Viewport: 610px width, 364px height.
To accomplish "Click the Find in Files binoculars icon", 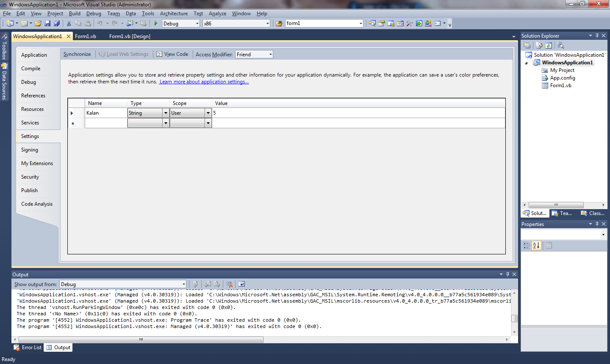I will [279, 23].
